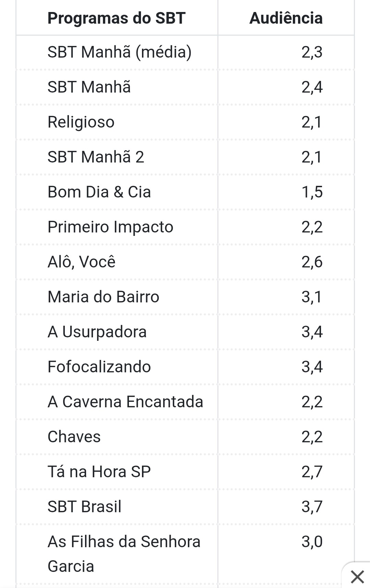Select the 3,7 audience value
This screenshot has height=588, width=370.
(x=312, y=507)
